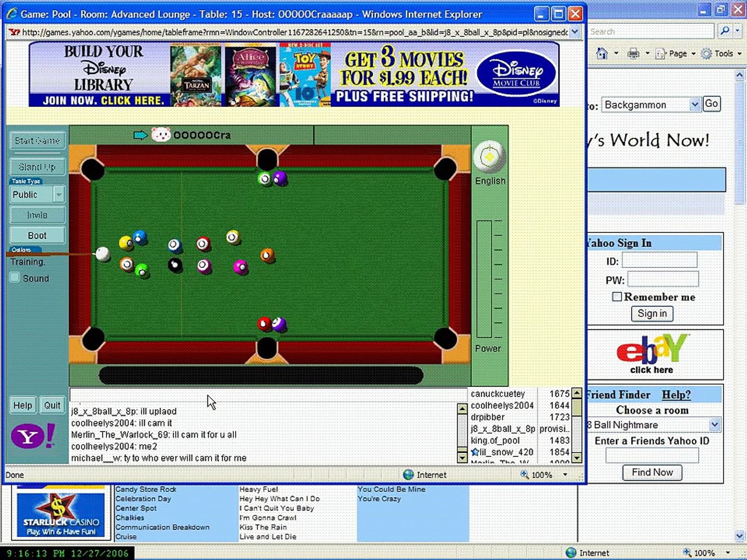Image resolution: width=747 pixels, height=560 pixels.
Task: Expand the pool window address bar dropdown
Action: click(x=575, y=32)
